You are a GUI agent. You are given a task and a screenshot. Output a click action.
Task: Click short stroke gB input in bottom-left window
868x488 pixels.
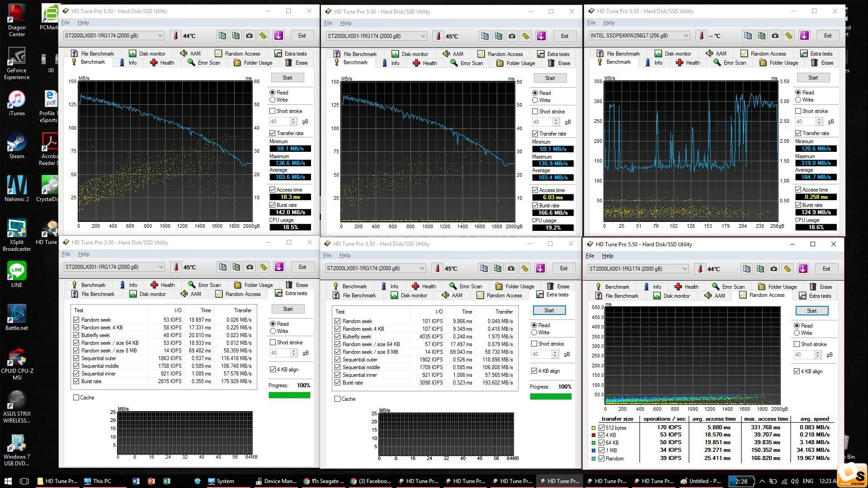(280, 353)
